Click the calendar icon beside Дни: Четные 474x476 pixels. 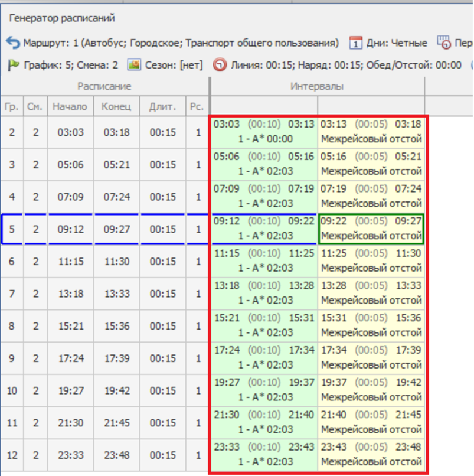click(x=355, y=43)
